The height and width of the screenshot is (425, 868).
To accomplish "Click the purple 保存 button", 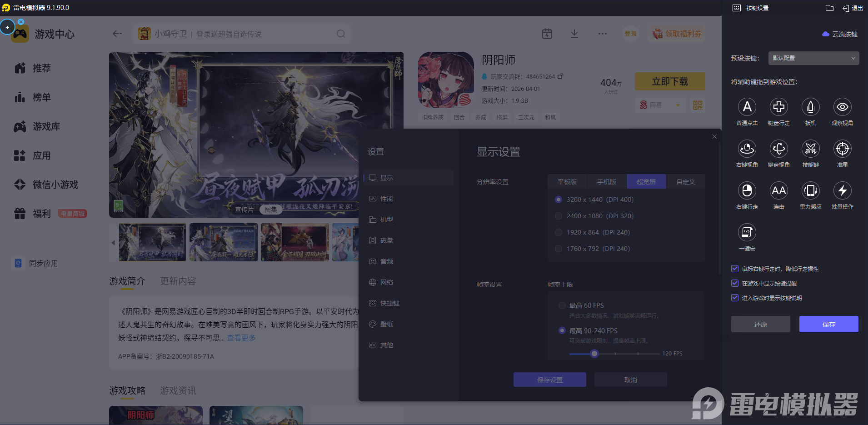I will tap(828, 324).
